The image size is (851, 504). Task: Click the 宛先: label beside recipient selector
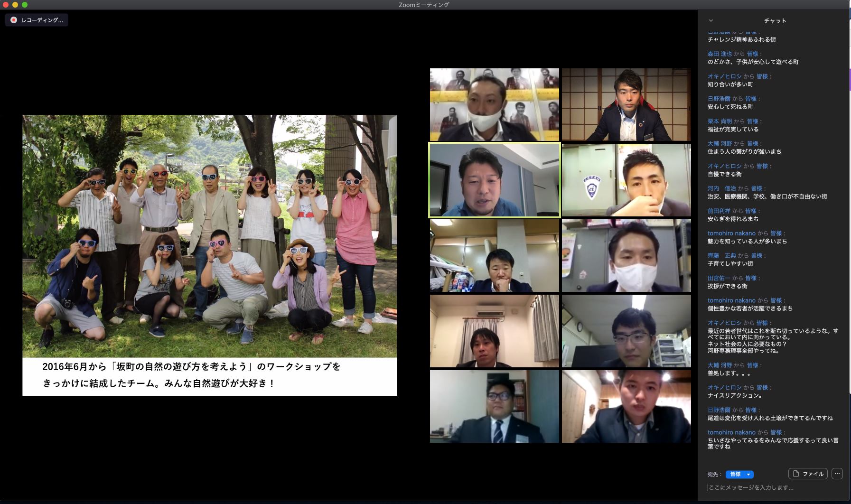[714, 475]
